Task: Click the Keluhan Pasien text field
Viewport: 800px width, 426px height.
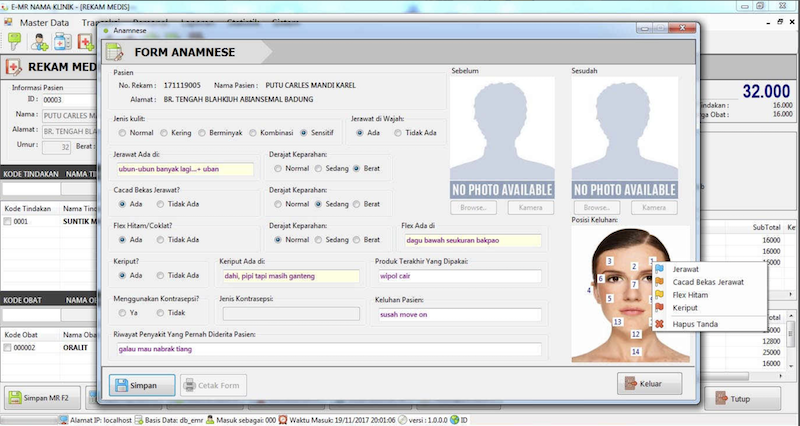Action: pos(458,314)
